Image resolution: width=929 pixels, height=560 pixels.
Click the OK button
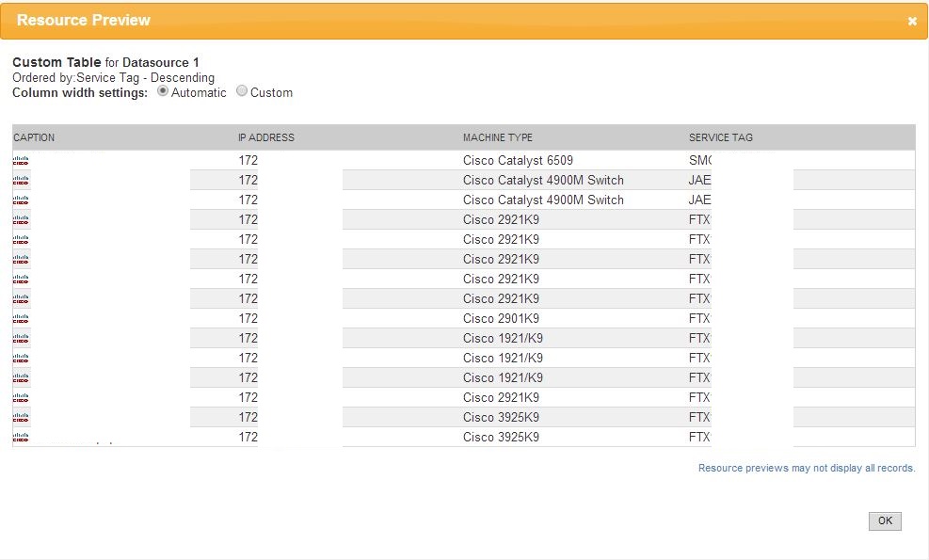(x=885, y=520)
